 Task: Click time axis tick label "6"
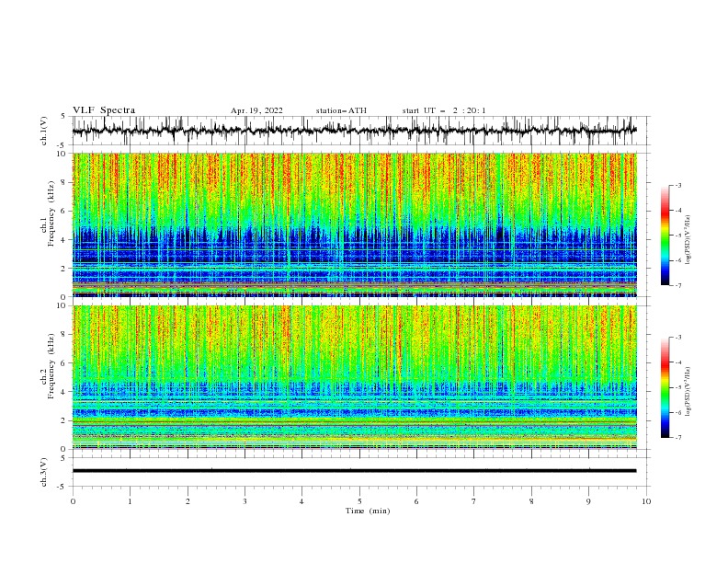(x=416, y=501)
